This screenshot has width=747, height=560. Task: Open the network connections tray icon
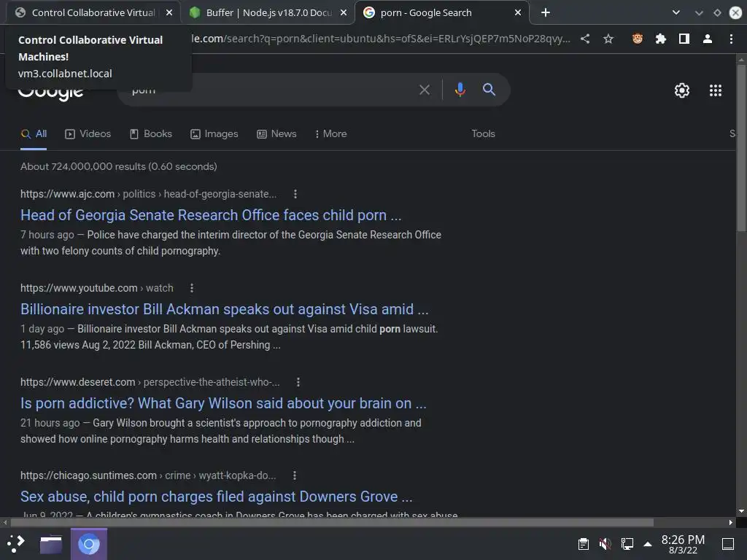tap(627, 544)
